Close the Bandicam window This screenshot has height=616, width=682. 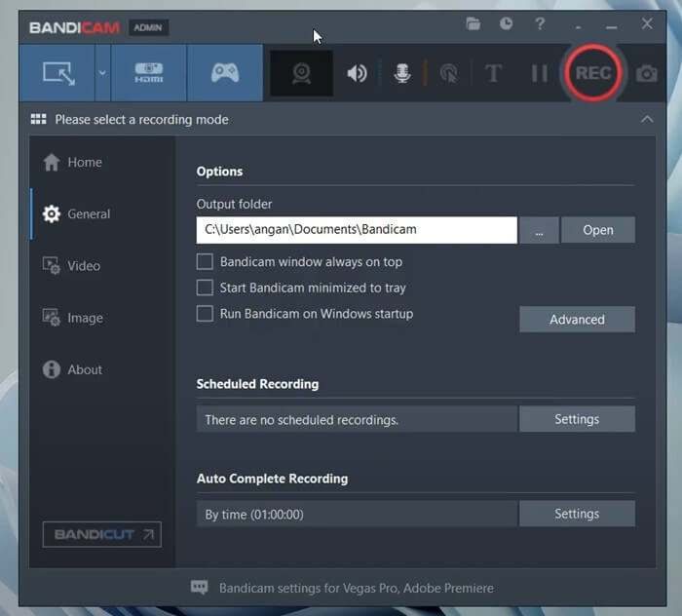pyautogui.click(x=647, y=23)
